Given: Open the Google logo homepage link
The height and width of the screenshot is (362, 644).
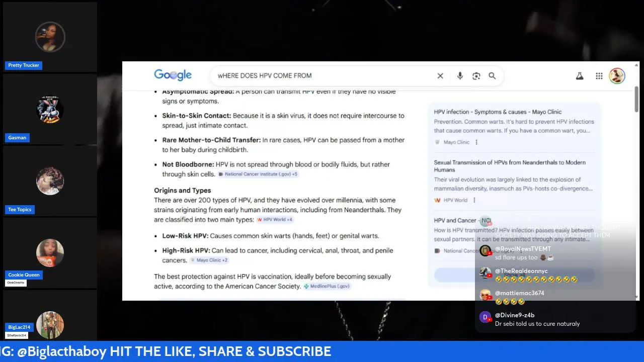Looking at the screenshot, I should pos(173,75).
